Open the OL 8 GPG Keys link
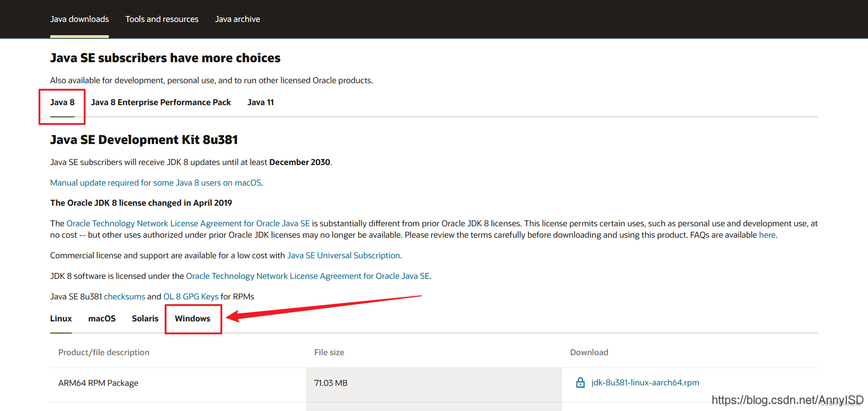This screenshot has width=868, height=411. coord(191,297)
